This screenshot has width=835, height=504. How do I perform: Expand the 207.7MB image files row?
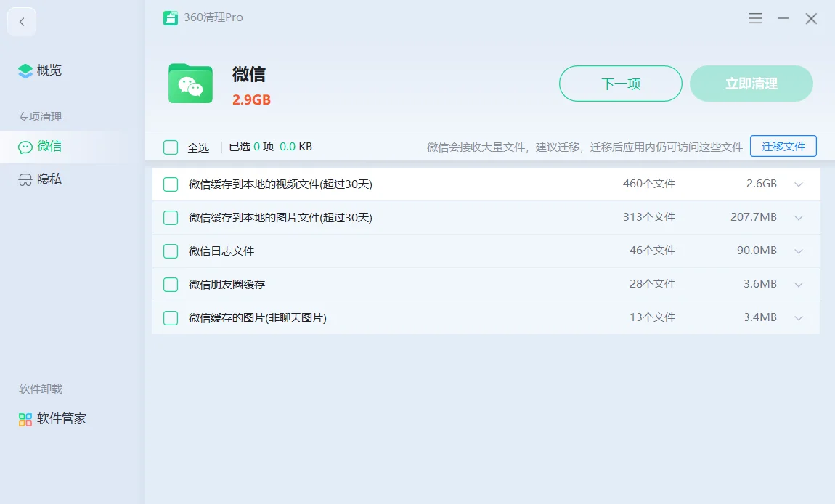pos(799,218)
